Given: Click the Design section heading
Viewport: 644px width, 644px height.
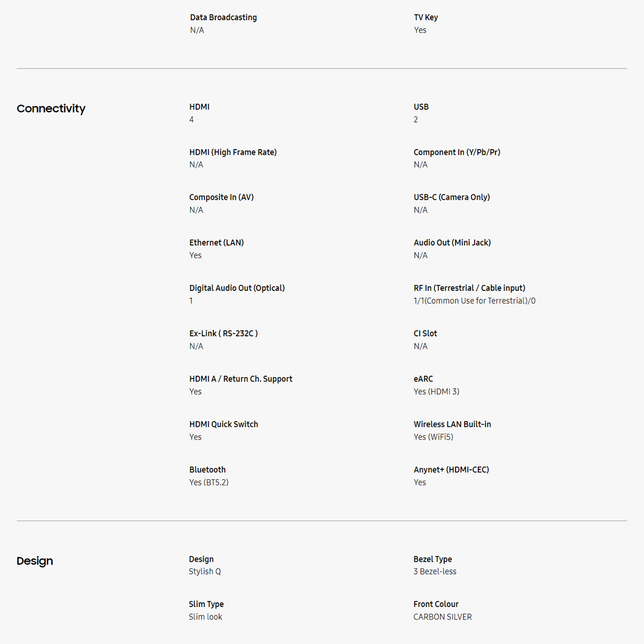Looking at the screenshot, I should [x=35, y=561].
